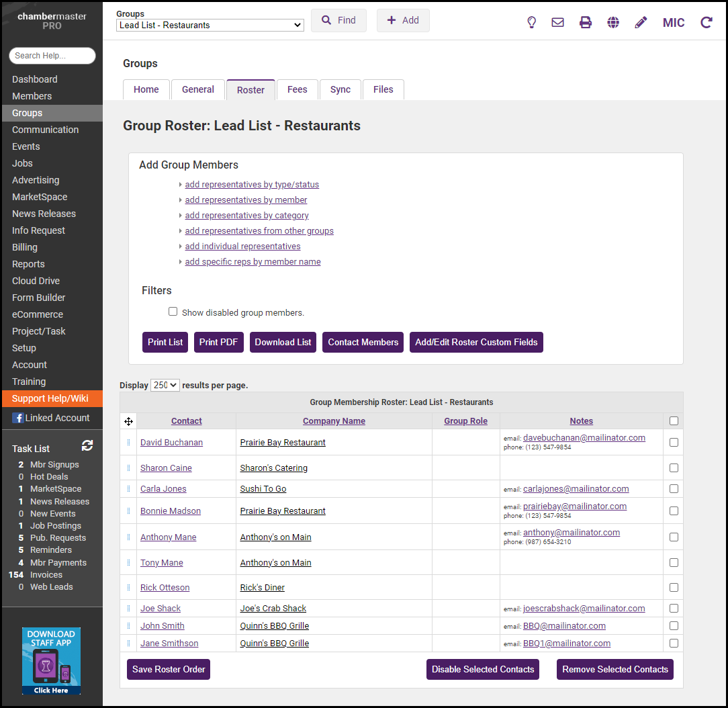Open Billing in the sidebar menu
This screenshot has height=708, width=728.
(x=25, y=247)
